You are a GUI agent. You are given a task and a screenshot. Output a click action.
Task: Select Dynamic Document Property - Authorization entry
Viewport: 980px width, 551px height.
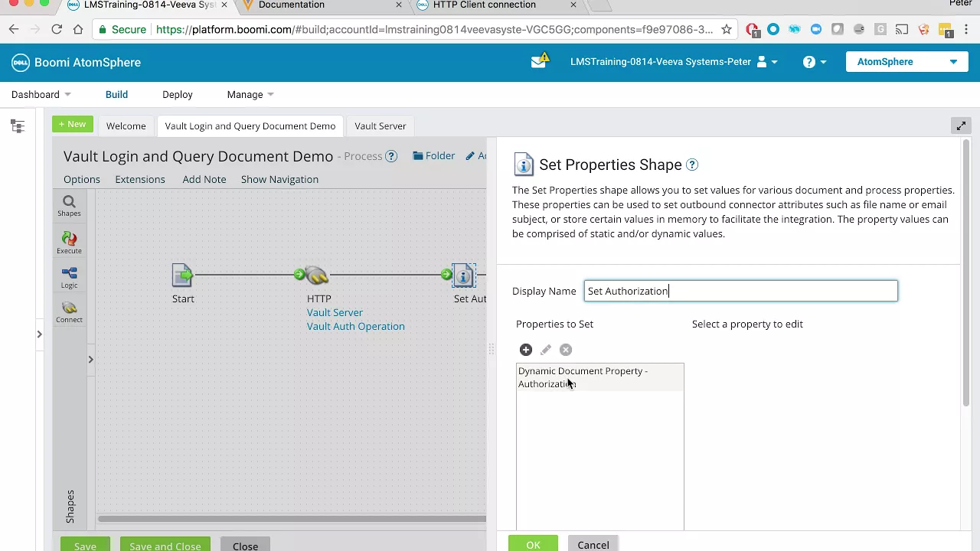[599, 377]
